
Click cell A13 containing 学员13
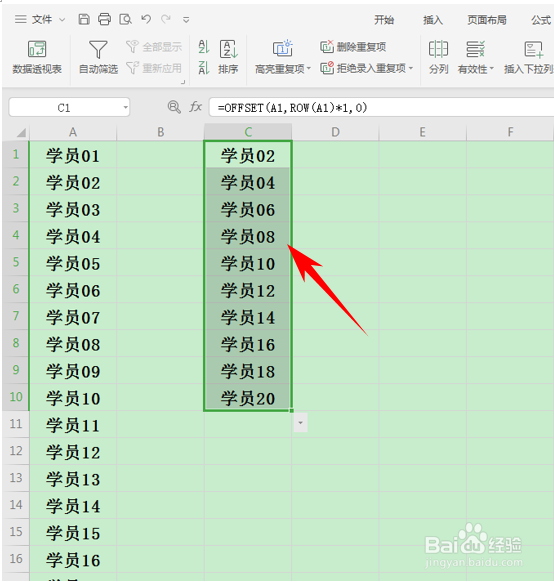[x=73, y=478]
